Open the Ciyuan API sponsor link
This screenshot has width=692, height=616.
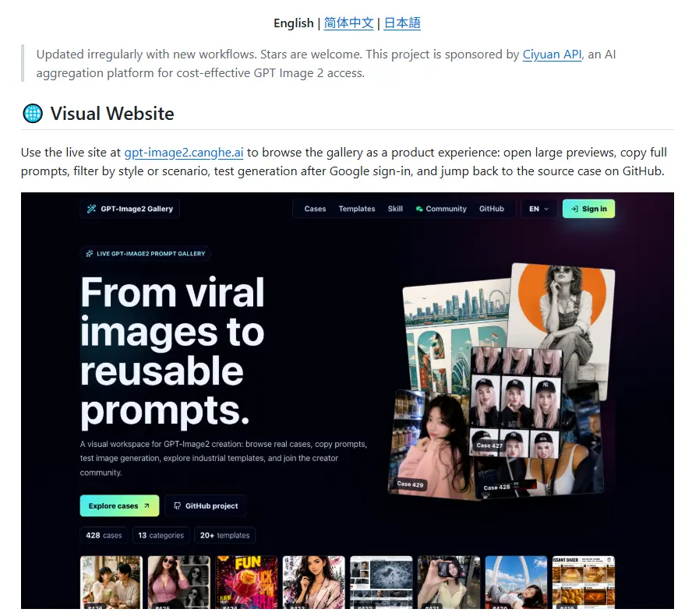click(x=552, y=55)
